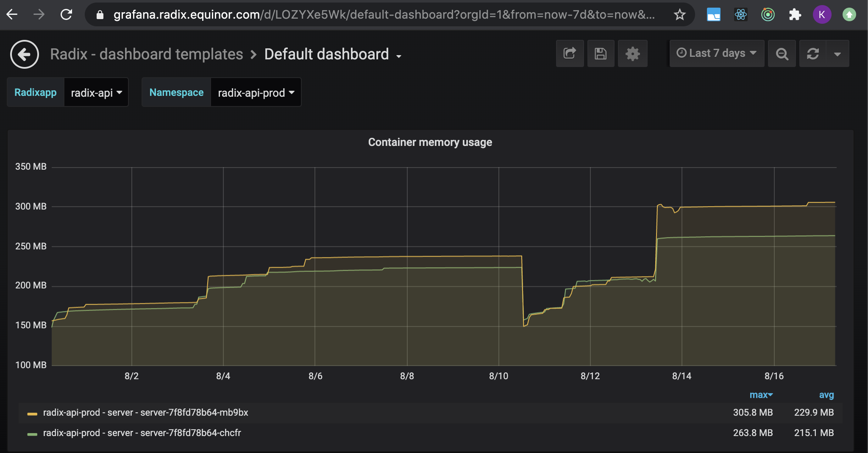Click the save dashboard floppy icon
This screenshot has height=453, width=868.
(x=601, y=53)
